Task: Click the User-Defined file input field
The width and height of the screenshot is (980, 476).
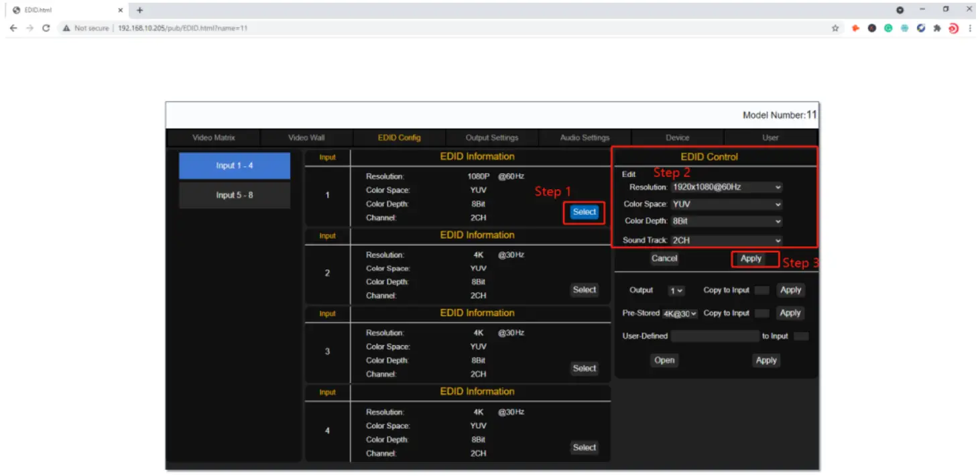Action: [x=715, y=337]
